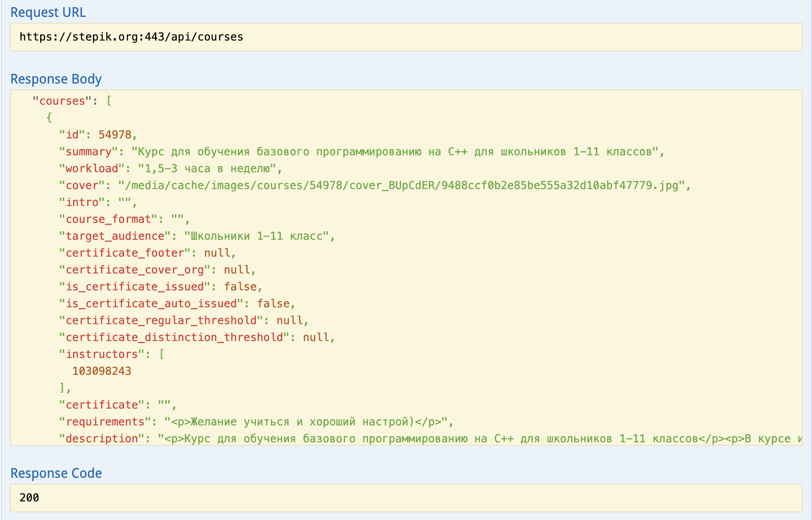The image size is (812, 520).
Task: Click the id value 54978
Action: pyautogui.click(x=114, y=135)
